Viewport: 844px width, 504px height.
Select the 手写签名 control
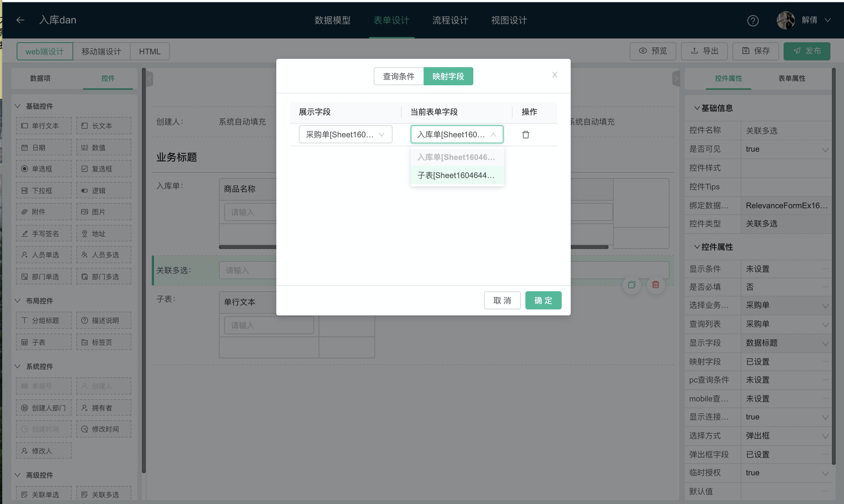pyautogui.click(x=44, y=234)
